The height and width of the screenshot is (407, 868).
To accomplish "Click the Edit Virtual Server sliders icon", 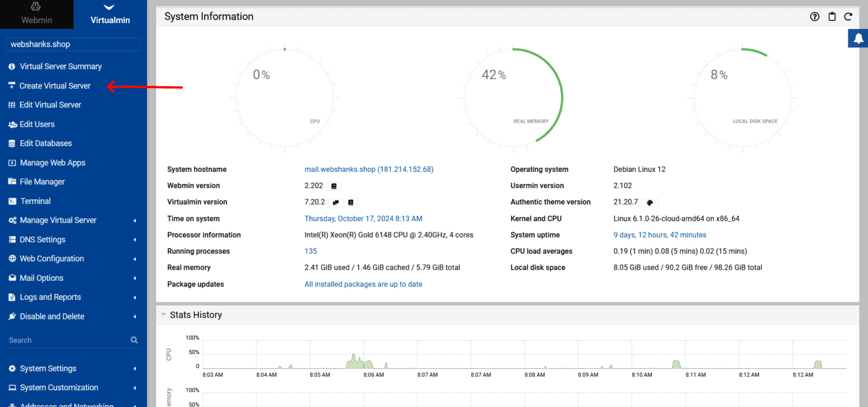I will coord(12,105).
